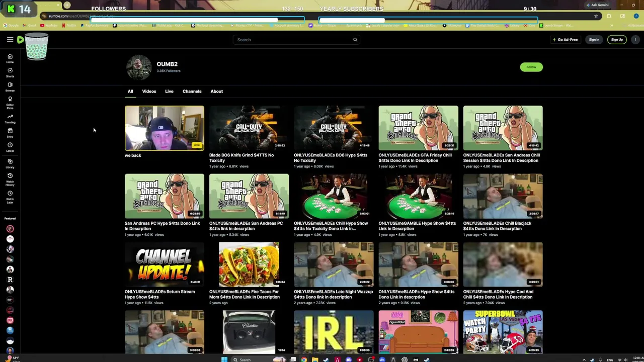This screenshot has height=362, width=644.
Task: Show hidden system tray icons
Action: [x=584, y=359]
